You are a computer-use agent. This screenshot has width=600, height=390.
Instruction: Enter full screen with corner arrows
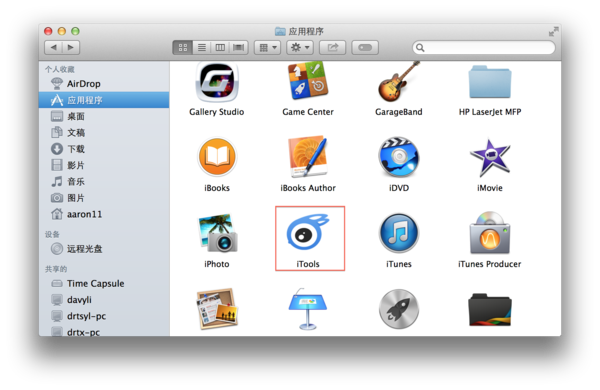pyautogui.click(x=553, y=31)
